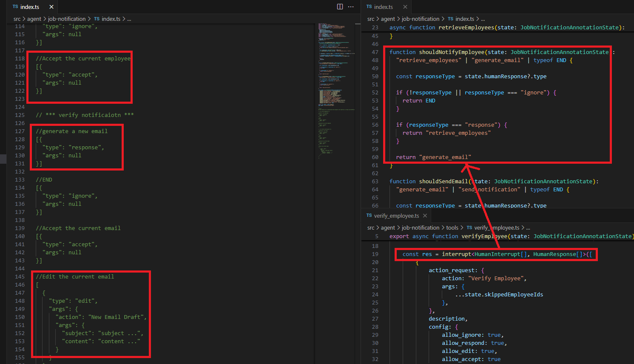Click comment '//Edit the current email'
Screen dimensions: 634x364
pyautogui.click(x=75, y=276)
